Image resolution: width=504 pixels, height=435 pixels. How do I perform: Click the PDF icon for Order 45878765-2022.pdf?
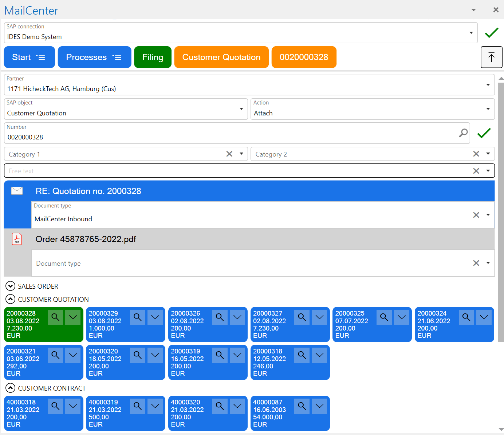[17, 239]
